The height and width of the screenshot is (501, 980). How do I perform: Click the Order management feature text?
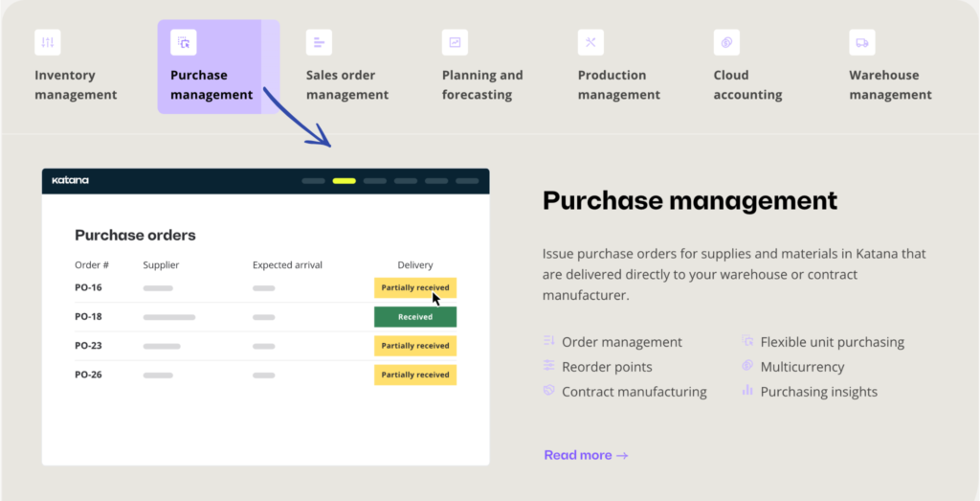[x=622, y=342]
